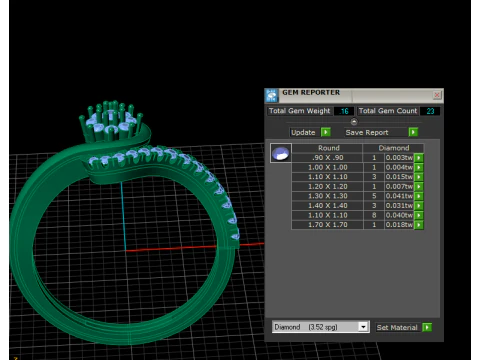Click the Total Gem Count label
The width and height of the screenshot is (480, 360).
point(388,111)
